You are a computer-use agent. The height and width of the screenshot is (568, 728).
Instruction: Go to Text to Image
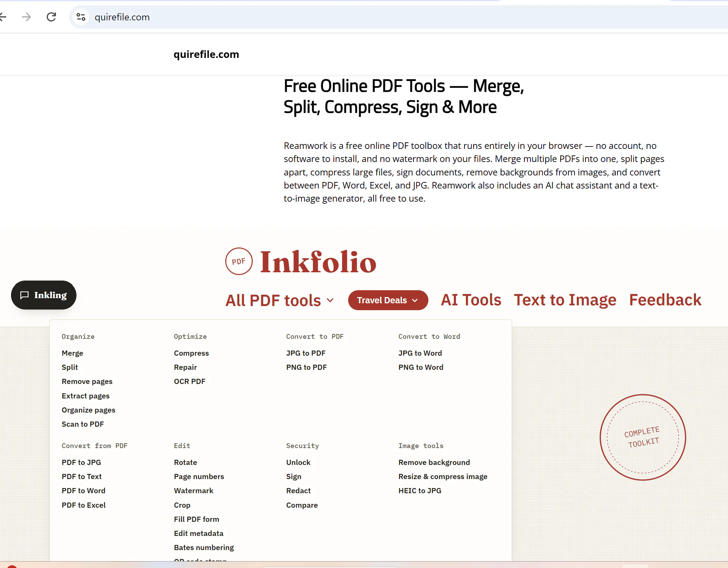tap(565, 300)
